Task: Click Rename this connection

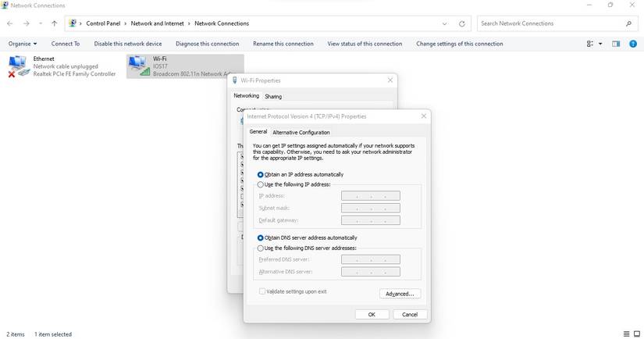Action: tap(283, 44)
